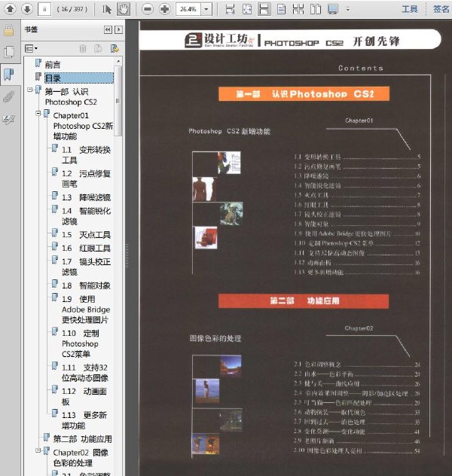Open Chapter02 图像色彩的处理 bookmark
452x476 pixels.
(81, 457)
